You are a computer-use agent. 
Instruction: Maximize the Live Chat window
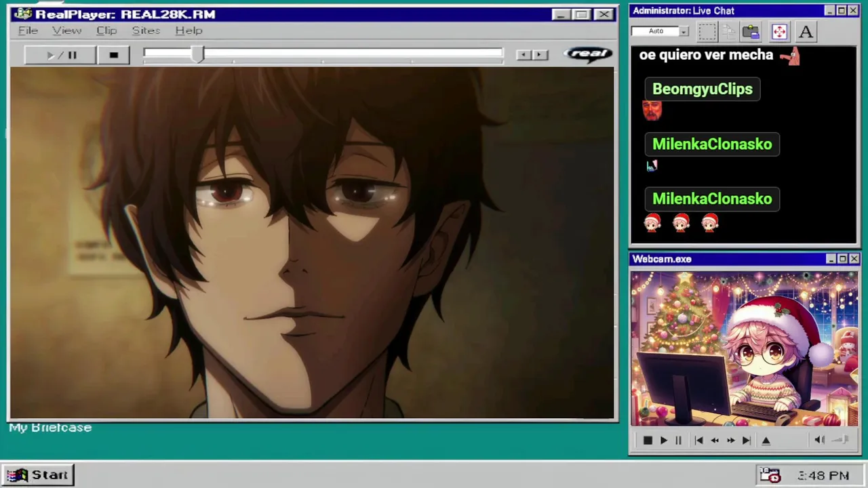[x=842, y=11]
